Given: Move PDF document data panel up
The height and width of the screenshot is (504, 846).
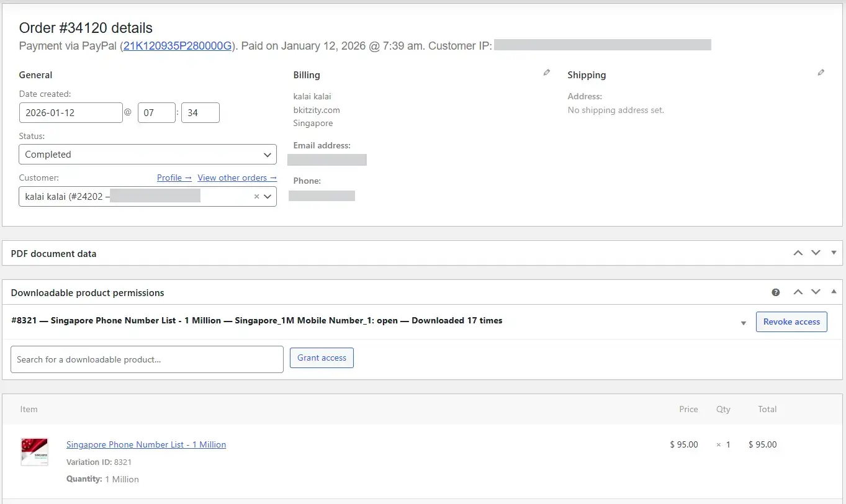Looking at the screenshot, I should [x=798, y=253].
